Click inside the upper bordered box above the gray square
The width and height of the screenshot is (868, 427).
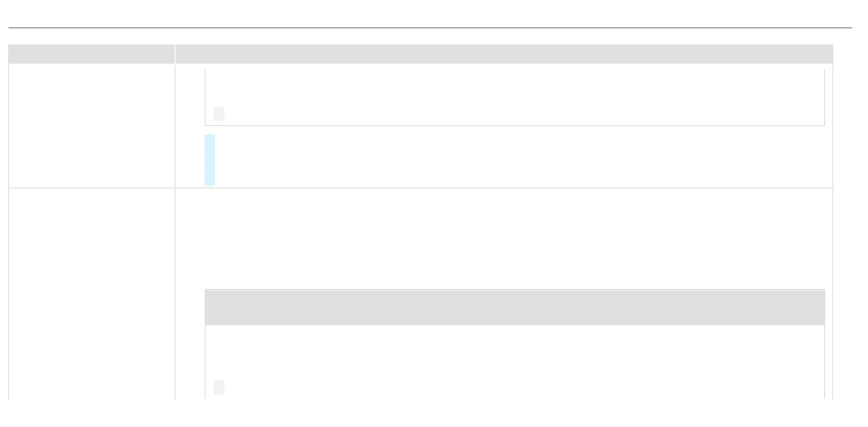click(514, 88)
